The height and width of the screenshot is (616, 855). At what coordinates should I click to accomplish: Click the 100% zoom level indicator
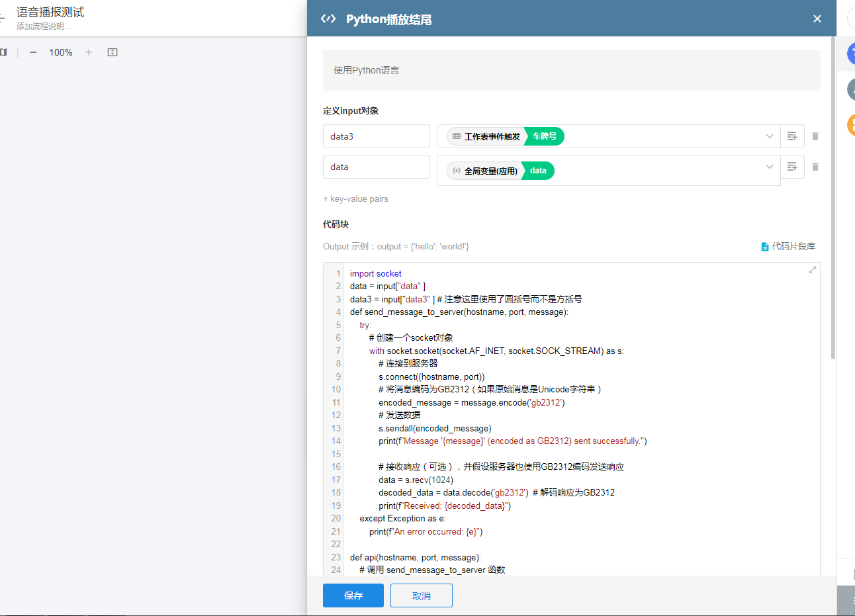[61, 52]
